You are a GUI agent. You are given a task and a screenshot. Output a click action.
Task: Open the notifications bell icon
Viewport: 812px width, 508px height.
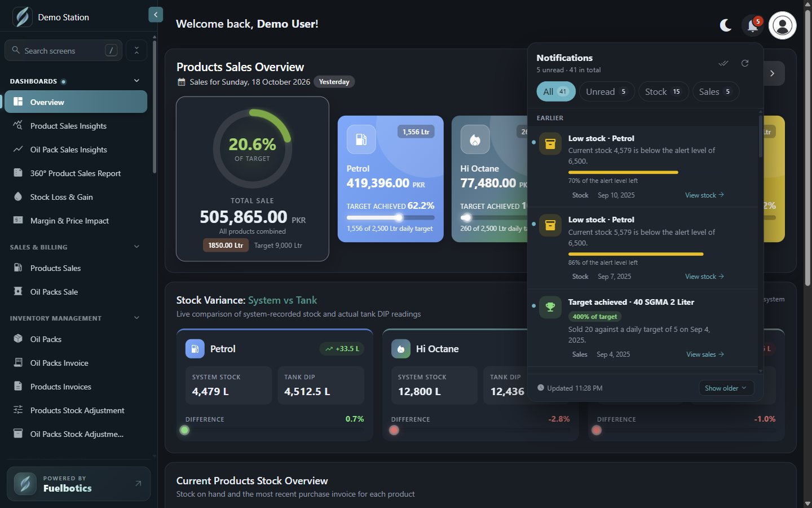752,25
